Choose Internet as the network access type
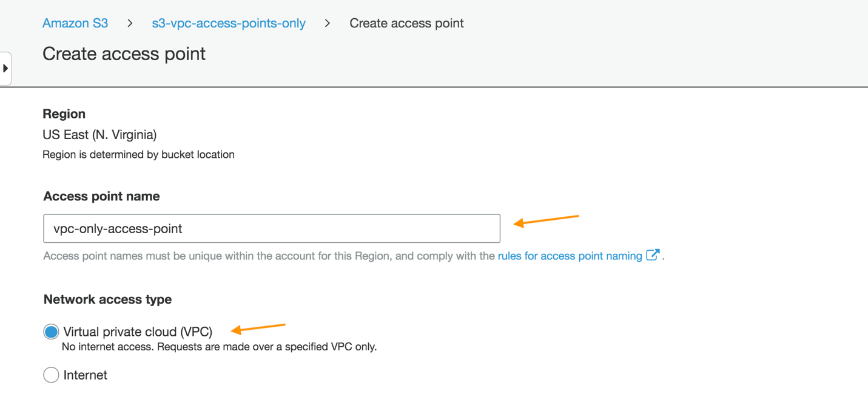 [51, 375]
